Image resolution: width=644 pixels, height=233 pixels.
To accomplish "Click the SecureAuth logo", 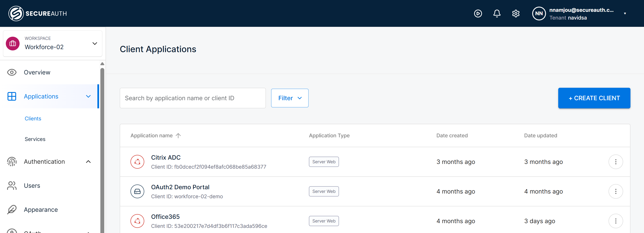I will (x=37, y=14).
